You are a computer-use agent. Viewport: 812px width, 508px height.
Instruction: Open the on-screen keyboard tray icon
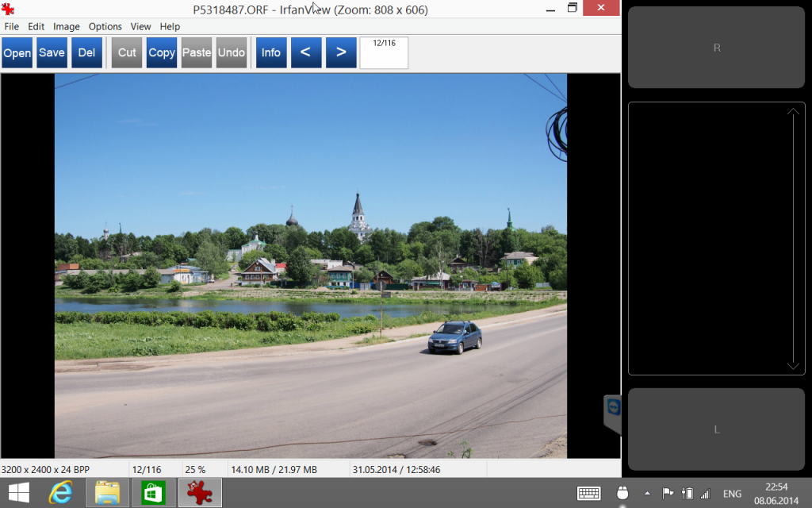click(x=588, y=493)
